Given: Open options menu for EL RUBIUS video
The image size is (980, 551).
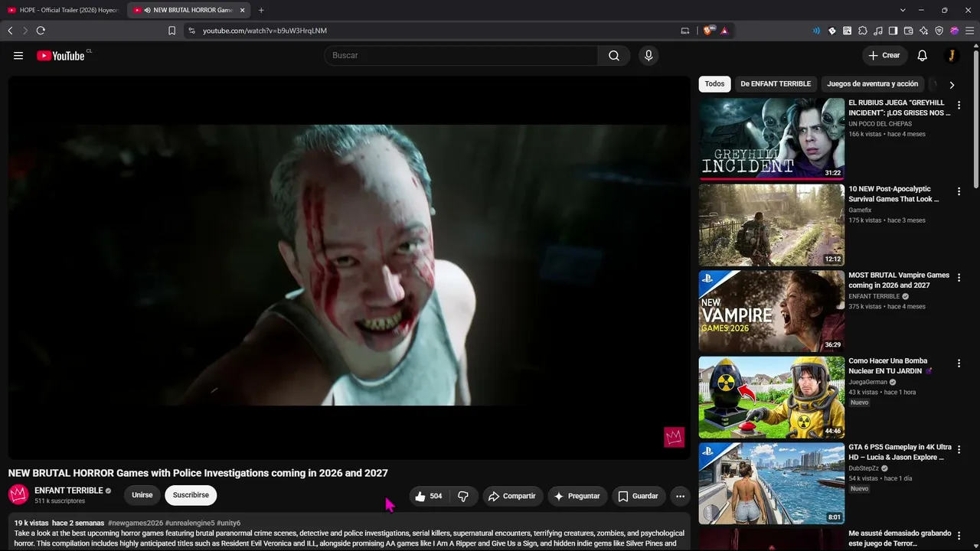Looking at the screenshot, I should [959, 105].
